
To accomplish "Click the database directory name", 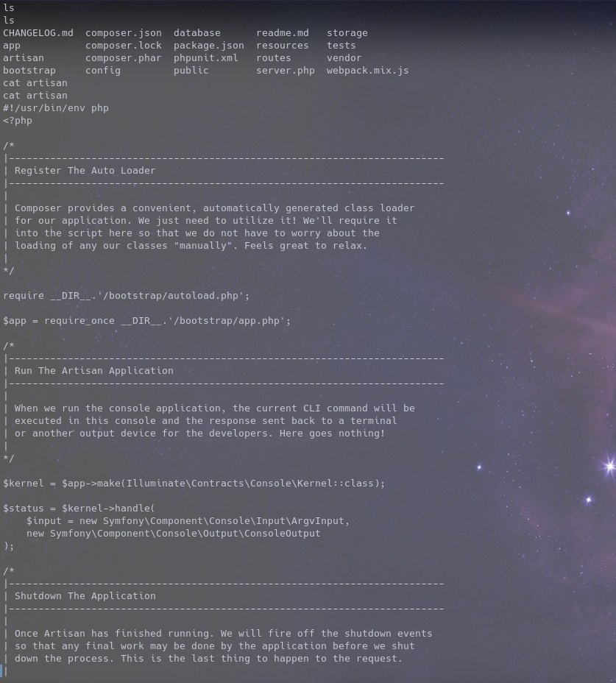I will point(197,33).
